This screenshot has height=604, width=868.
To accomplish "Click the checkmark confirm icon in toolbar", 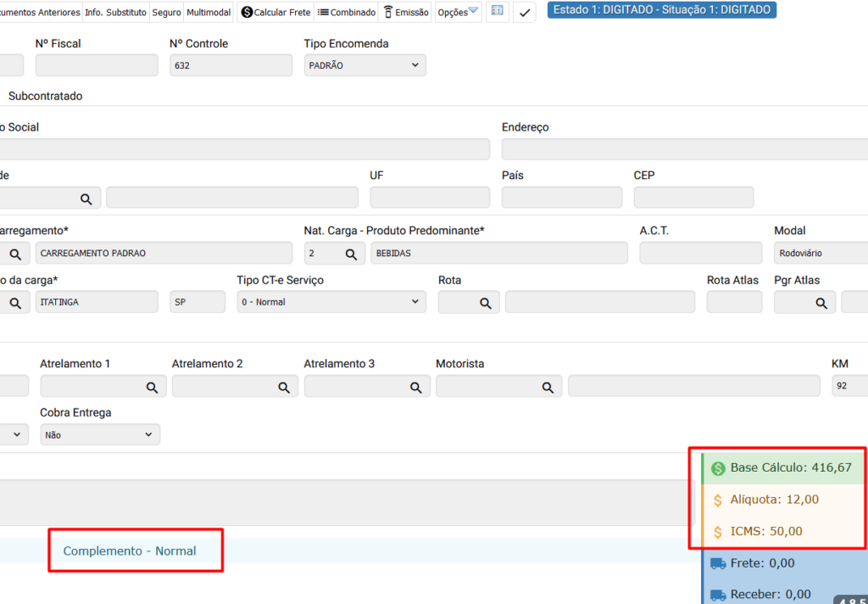I will point(525,13).
